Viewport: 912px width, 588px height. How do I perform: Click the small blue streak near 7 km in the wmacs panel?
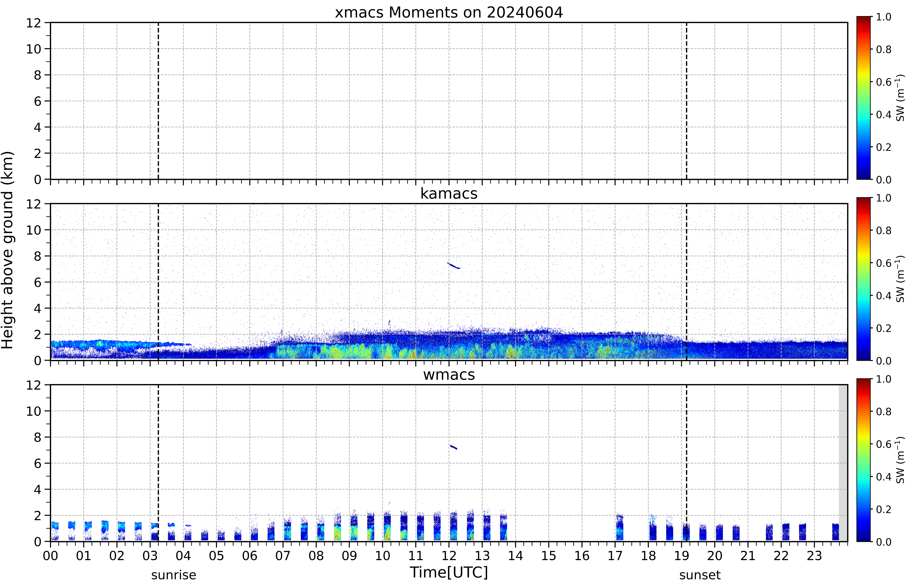coord(454,447)
